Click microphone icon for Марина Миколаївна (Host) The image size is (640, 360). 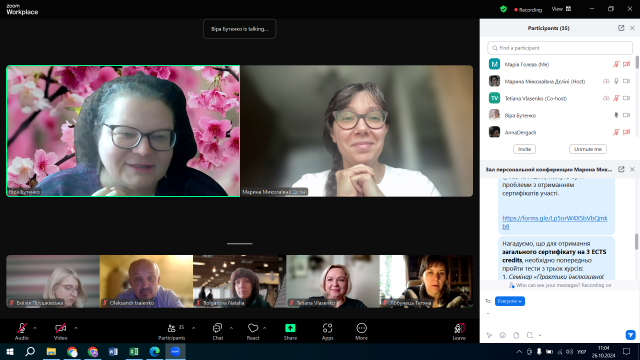pyautogui.click(x=616, y=81)
